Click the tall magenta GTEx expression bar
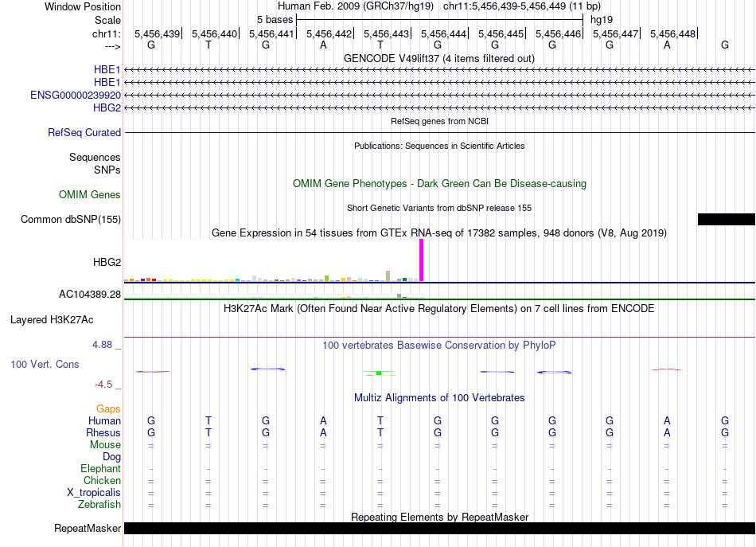The image size is (756, 547). coord(422,260)
